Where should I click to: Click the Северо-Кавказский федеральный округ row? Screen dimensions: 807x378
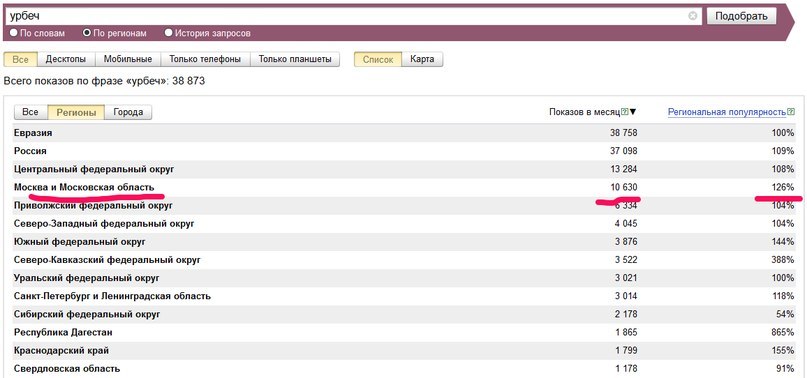(x=404, y=260)
